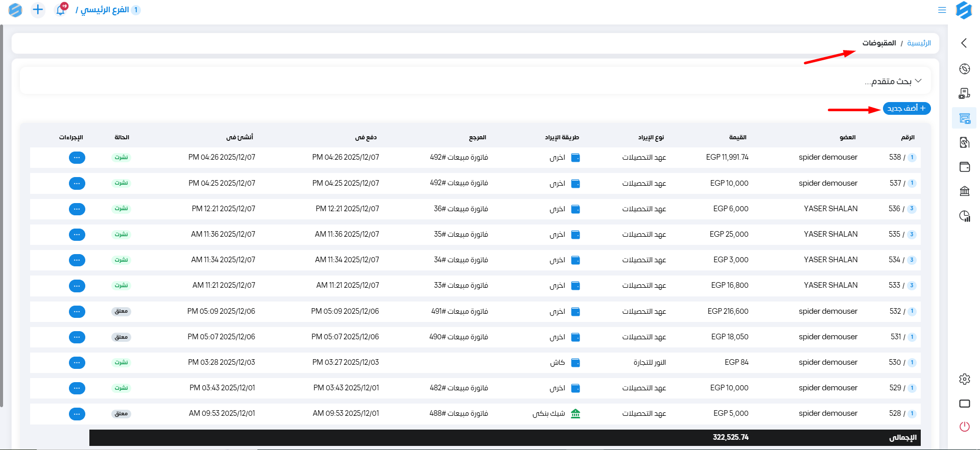Click the plus quick-add icon in top bar
Viewport: 980px width, 450px height.
tap(38, 10)
